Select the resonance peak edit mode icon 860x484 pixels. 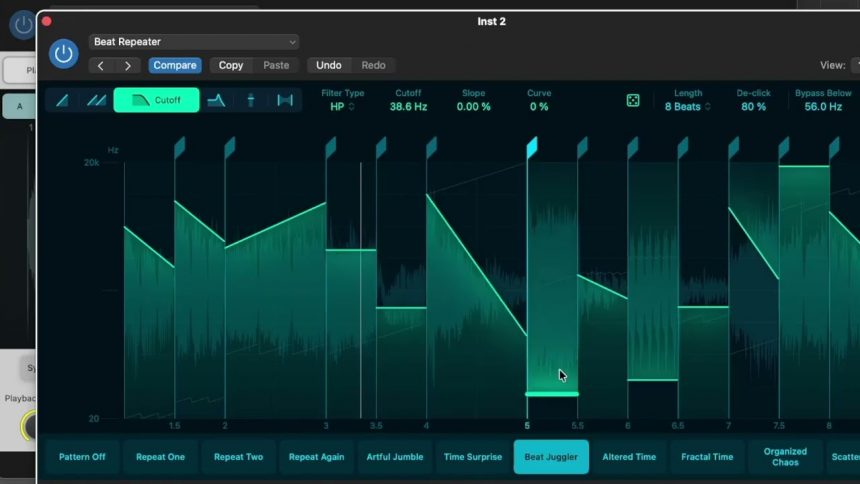[216, 100]
